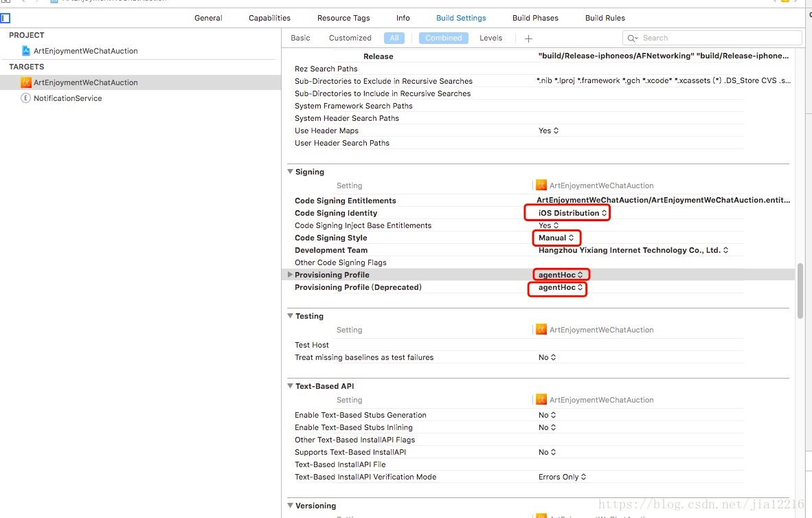Viewport: 812px width, 518px height.
Task: Go to the Build Rules tab
Action: pos(605,18)
